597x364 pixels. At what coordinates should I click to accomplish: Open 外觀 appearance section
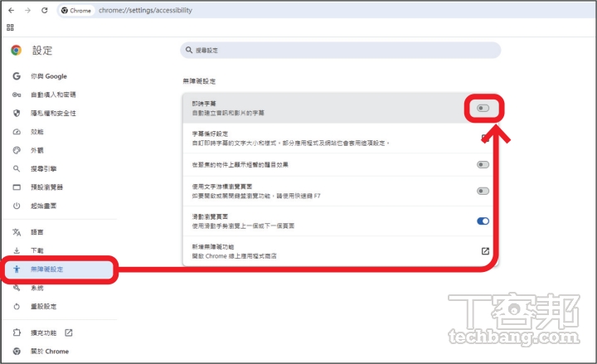(37, 150)
